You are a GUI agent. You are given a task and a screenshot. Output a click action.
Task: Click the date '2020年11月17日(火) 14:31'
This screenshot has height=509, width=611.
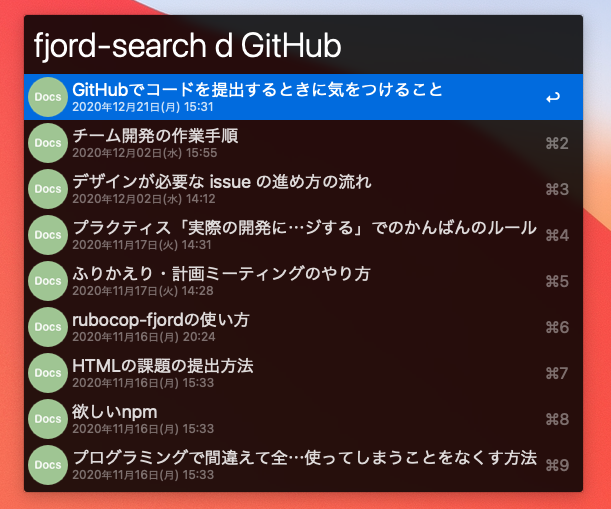click(142, 245)
